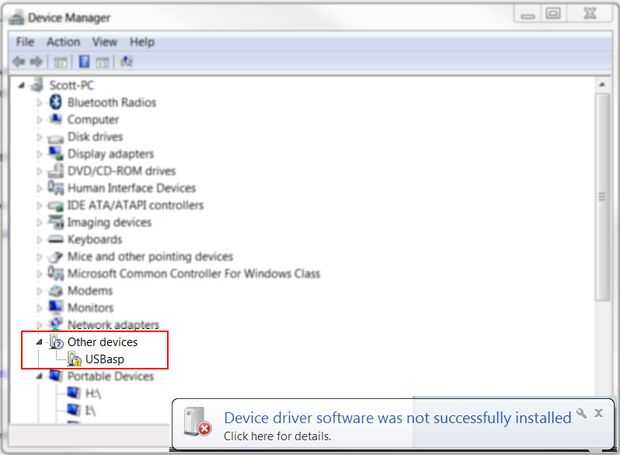Open driver failure notification details

(x=277, y=436)
